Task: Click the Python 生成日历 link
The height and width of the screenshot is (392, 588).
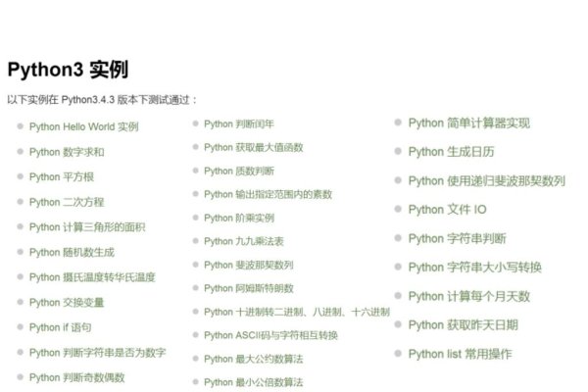Action: pyautogui.click(x=451, y=152)
